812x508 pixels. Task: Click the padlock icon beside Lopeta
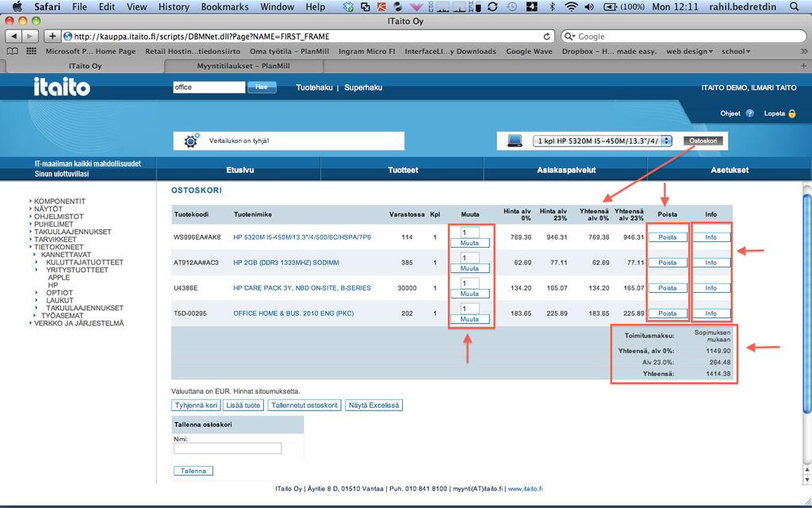point(792,113)
